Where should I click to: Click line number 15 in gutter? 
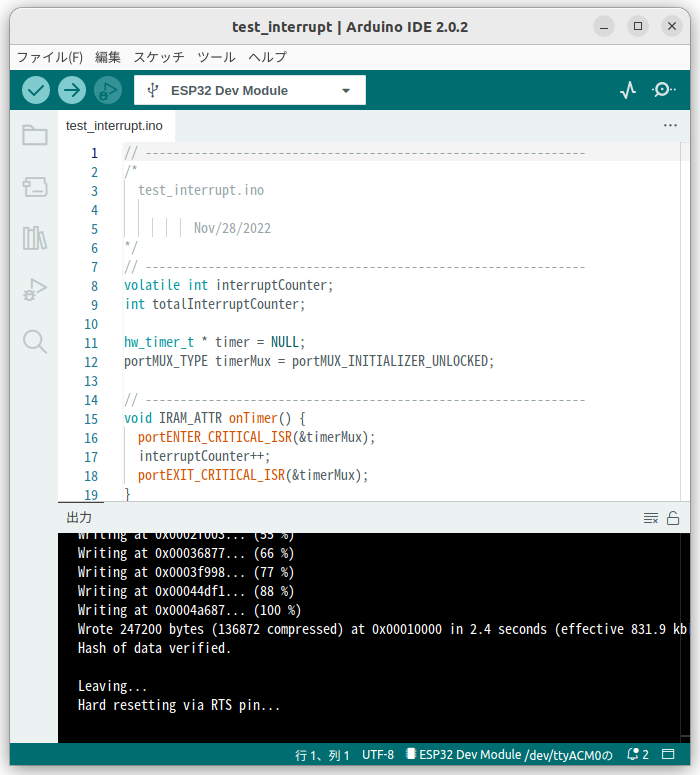(91, 419)
